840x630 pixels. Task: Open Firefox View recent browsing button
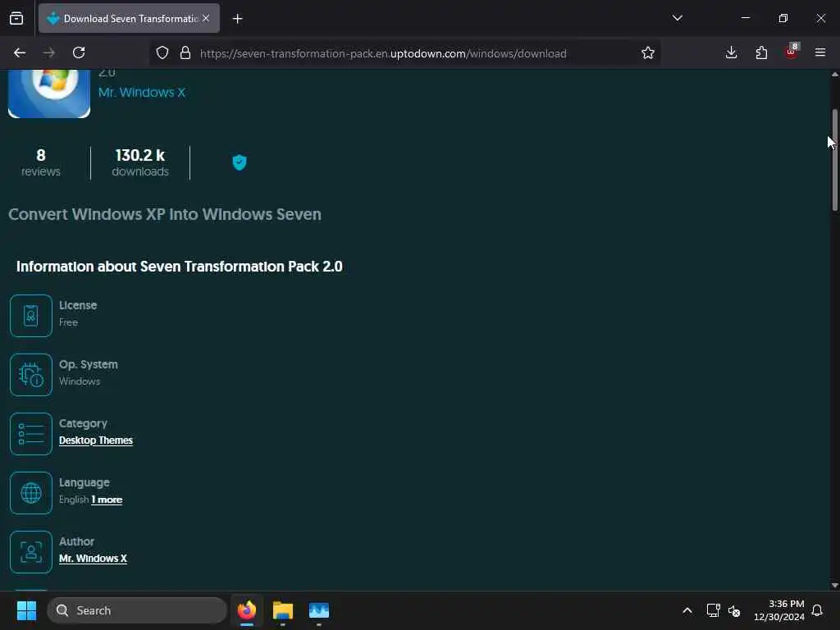tap(16, 19)
